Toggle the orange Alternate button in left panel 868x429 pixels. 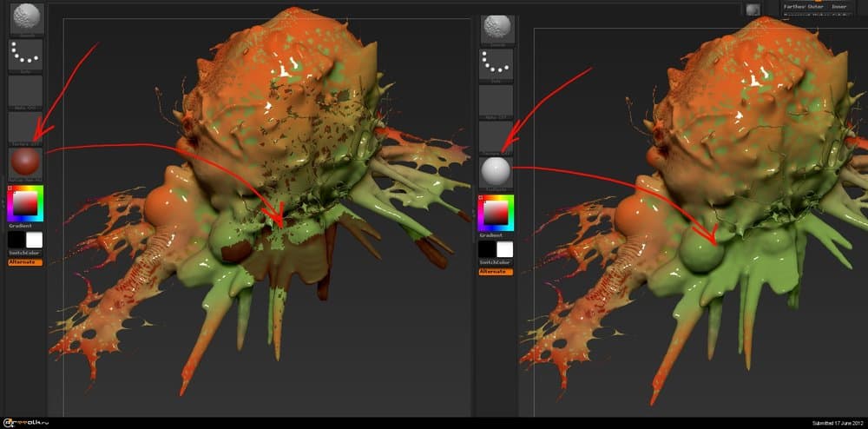(25, 261)
